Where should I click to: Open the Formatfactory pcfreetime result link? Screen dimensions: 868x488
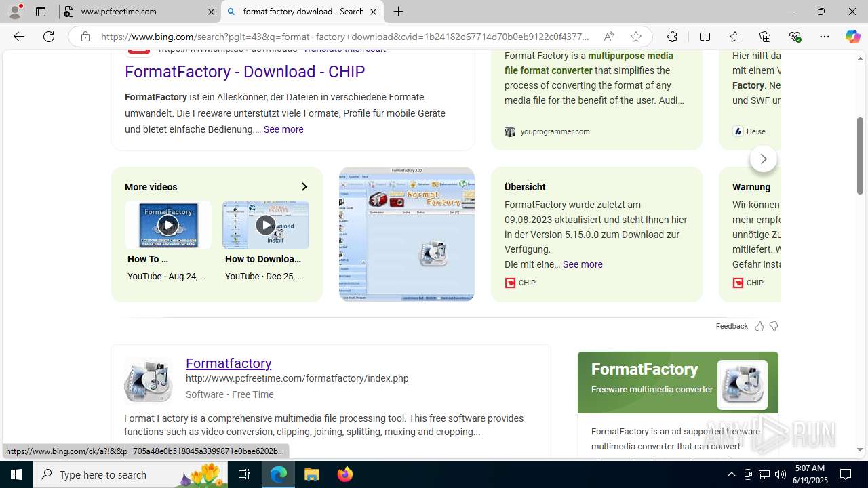229,363
